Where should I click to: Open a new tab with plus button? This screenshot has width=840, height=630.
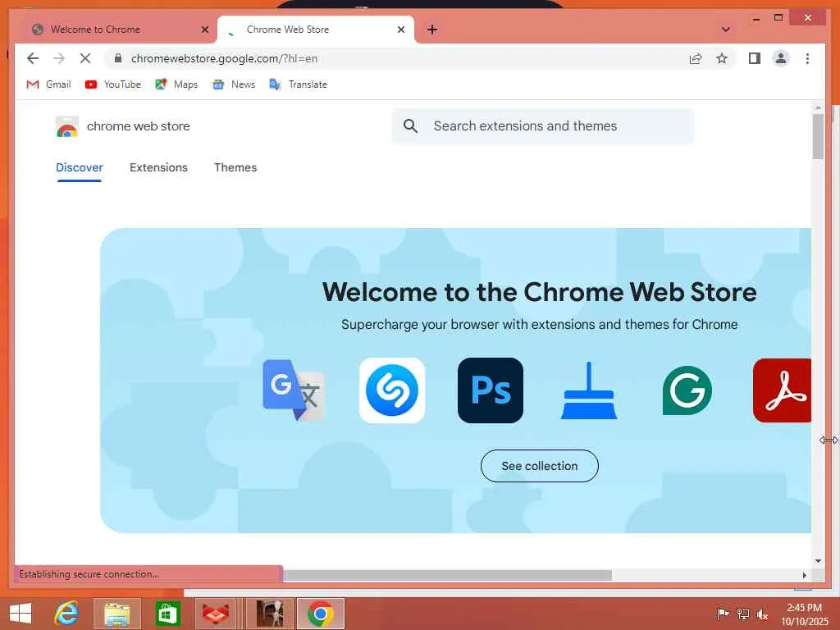tap(432, 30)
